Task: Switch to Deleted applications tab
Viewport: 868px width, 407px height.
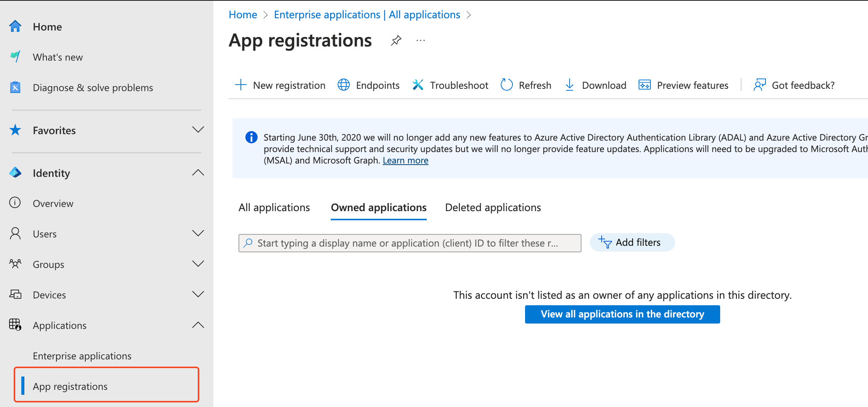Action: pos(493,207)
